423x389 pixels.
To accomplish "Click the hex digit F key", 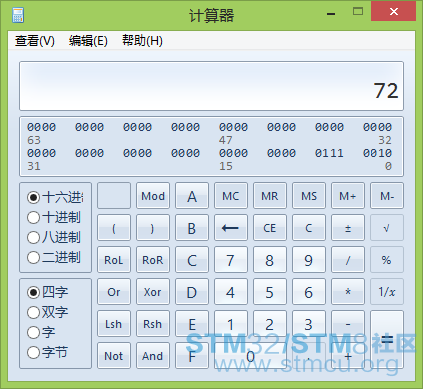I will (x=192, y=356).
